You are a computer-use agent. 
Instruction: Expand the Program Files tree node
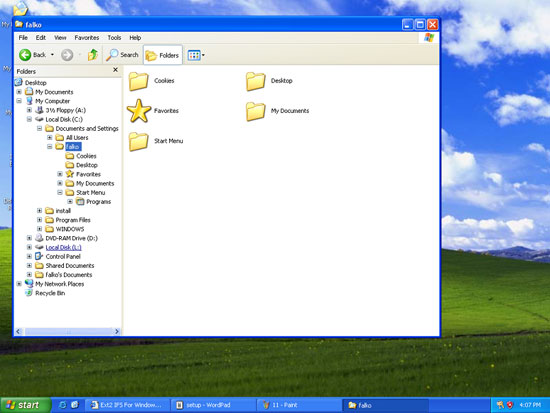(x=40, y=220)
